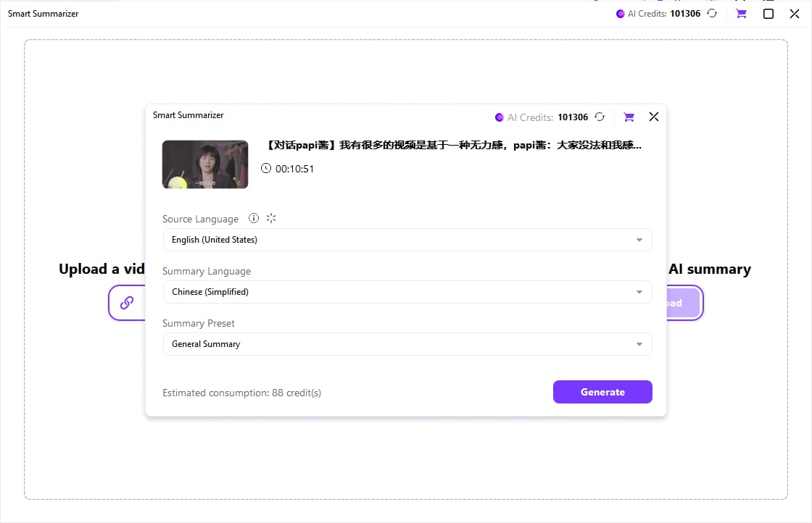
Task: Click the purple coin icon in main title bar
Action: (620, 13)
